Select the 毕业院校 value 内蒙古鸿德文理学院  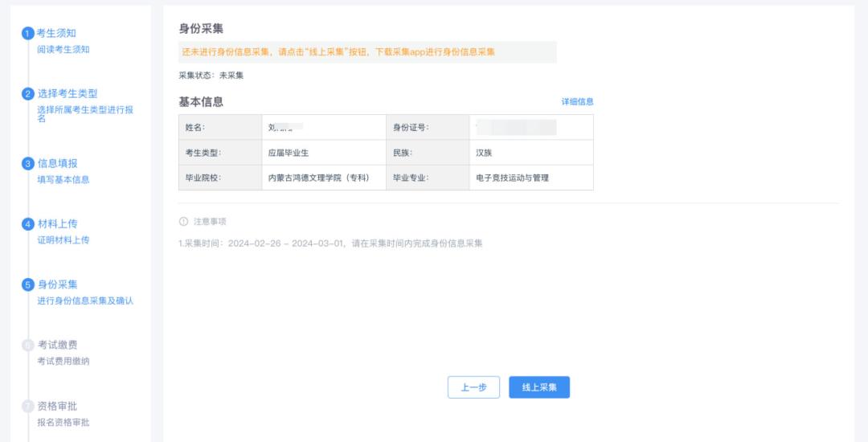[x=318, y=178]
